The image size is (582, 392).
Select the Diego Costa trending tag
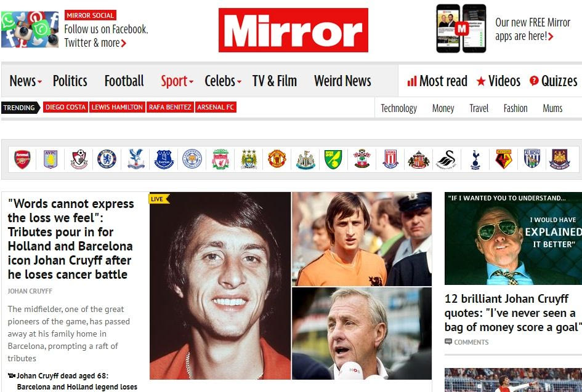(x=65, y=107)
